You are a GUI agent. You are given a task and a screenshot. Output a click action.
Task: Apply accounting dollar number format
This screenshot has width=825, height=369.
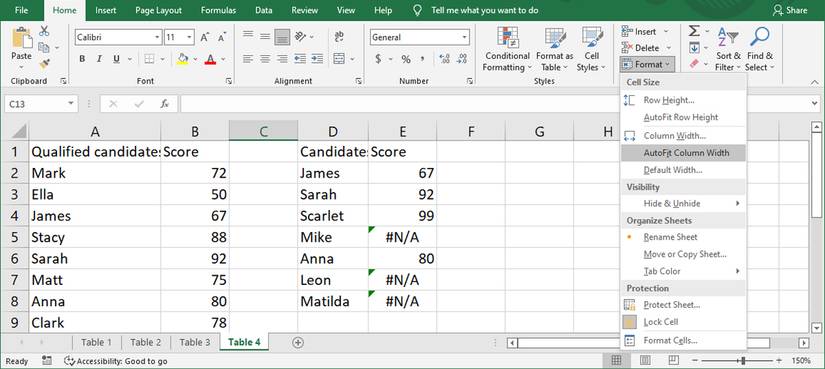coord(378,59)
